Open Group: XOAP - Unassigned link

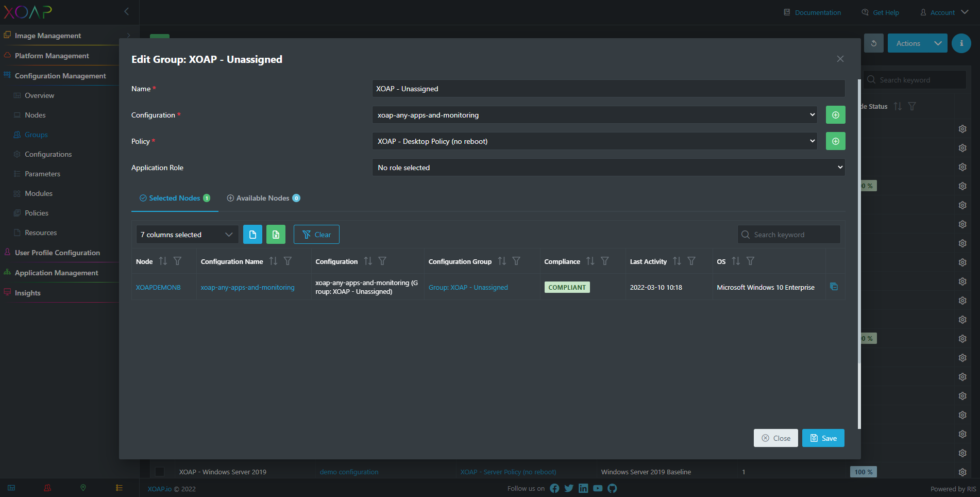point(468,288)
